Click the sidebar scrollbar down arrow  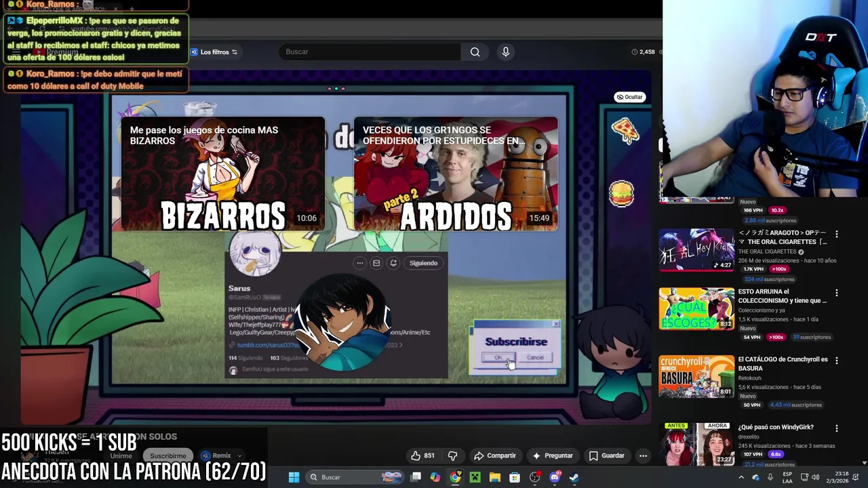click(864, 463)
